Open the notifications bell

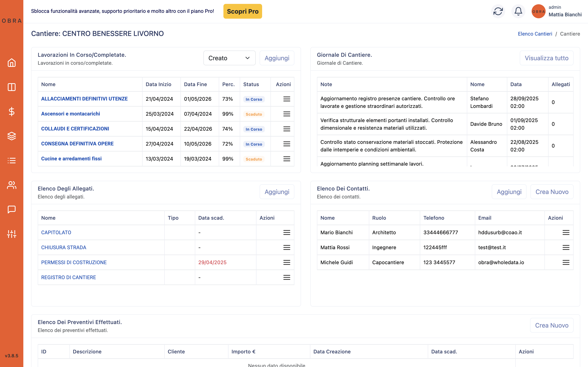[x=518, y=11]
